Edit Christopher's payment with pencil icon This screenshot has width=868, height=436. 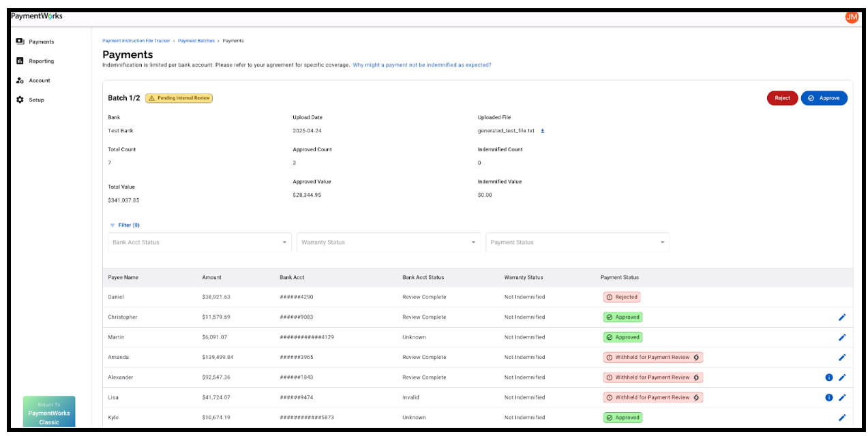(x=842, y=317)
